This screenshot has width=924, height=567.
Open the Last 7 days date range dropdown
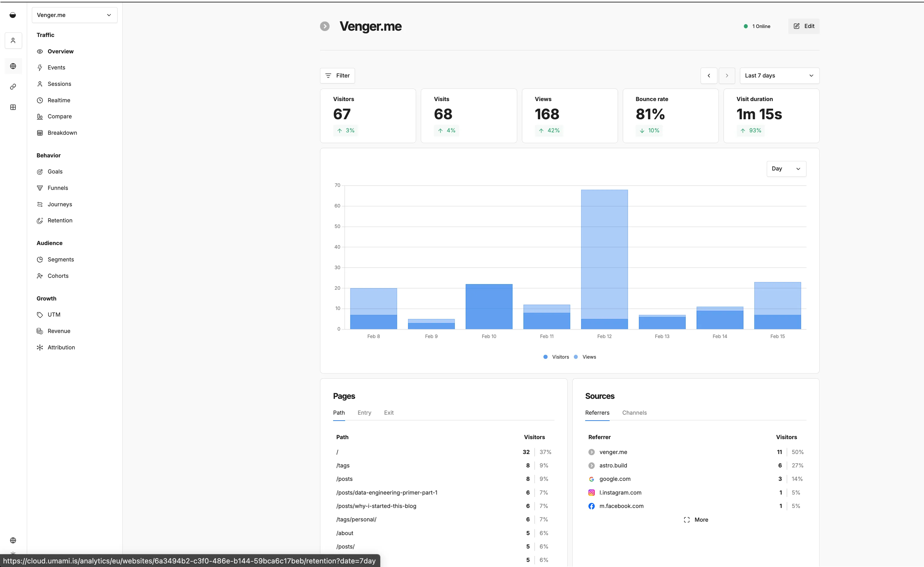779,75
